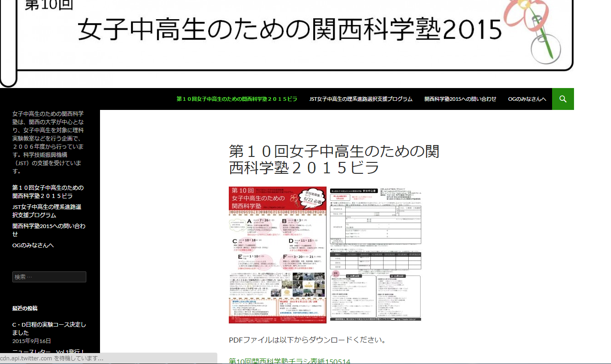Open recent post C・D日程の実験コース決定しました

coord(49,329)
